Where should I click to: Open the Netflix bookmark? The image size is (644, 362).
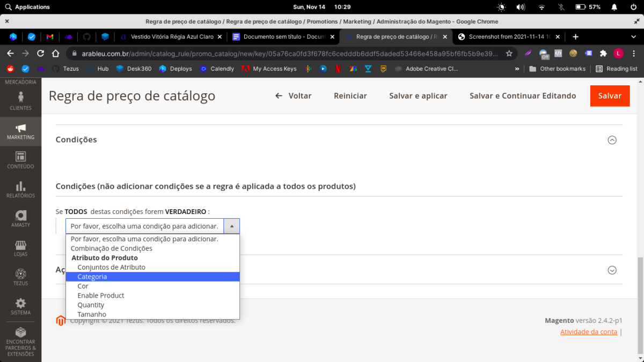(x=338, y=69)
